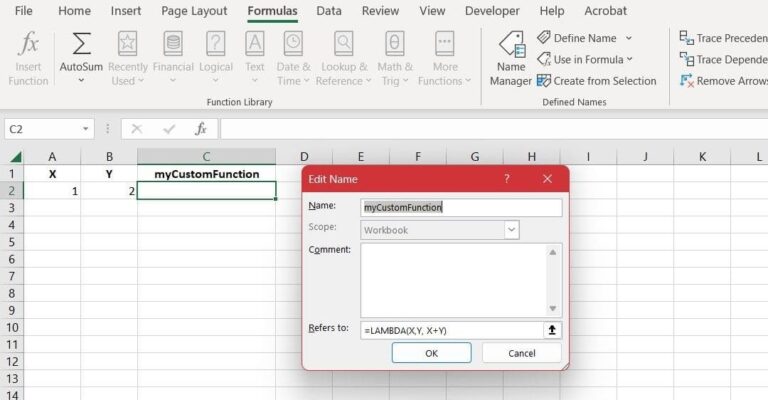Image resolution: width=768 pixels, height=400 pixels.
Task: Expand the Define Name dropdown arrow
Action: pos(628,38)
